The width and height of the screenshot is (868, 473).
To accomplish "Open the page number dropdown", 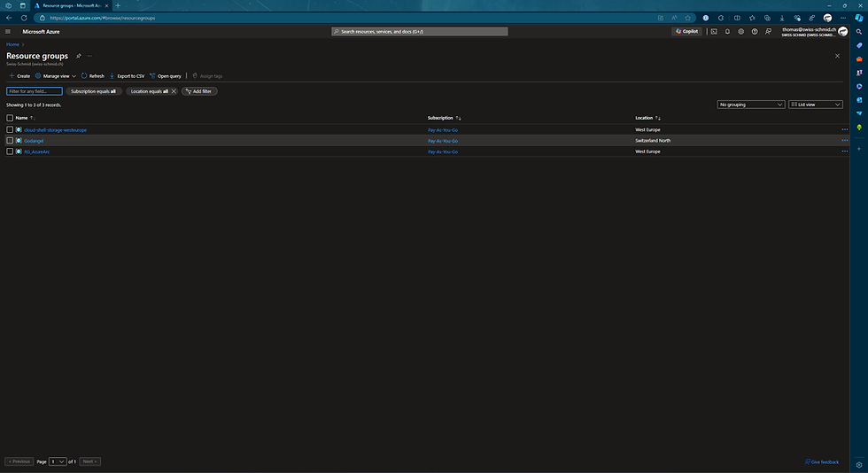I will click(x=58, y=461).
